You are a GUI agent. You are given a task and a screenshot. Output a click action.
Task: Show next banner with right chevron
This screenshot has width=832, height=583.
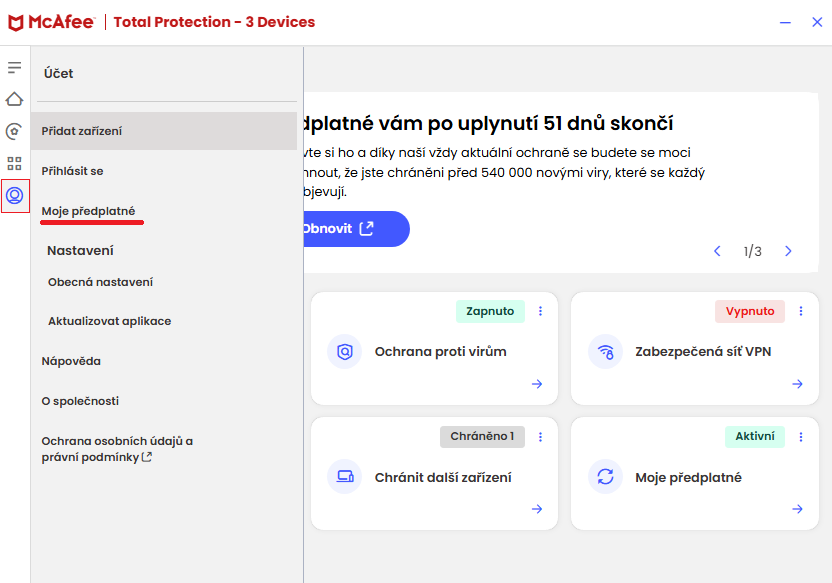coord(788,251)
